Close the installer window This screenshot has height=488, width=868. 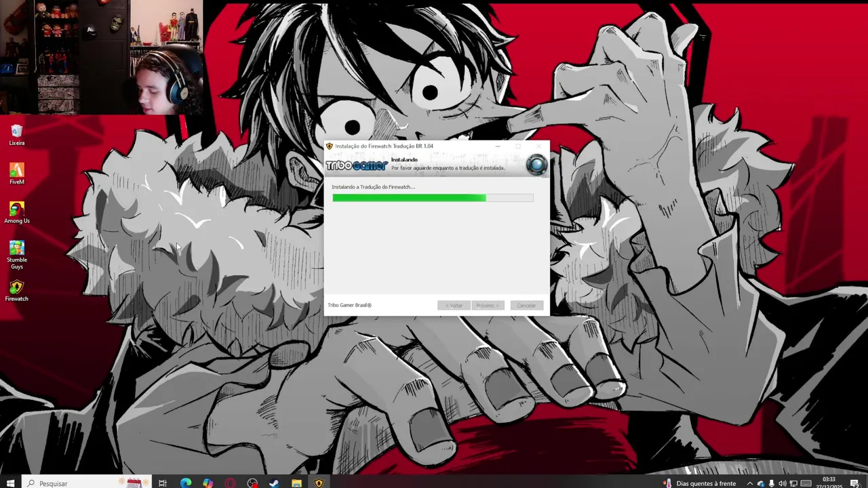(x=539, y=146)
